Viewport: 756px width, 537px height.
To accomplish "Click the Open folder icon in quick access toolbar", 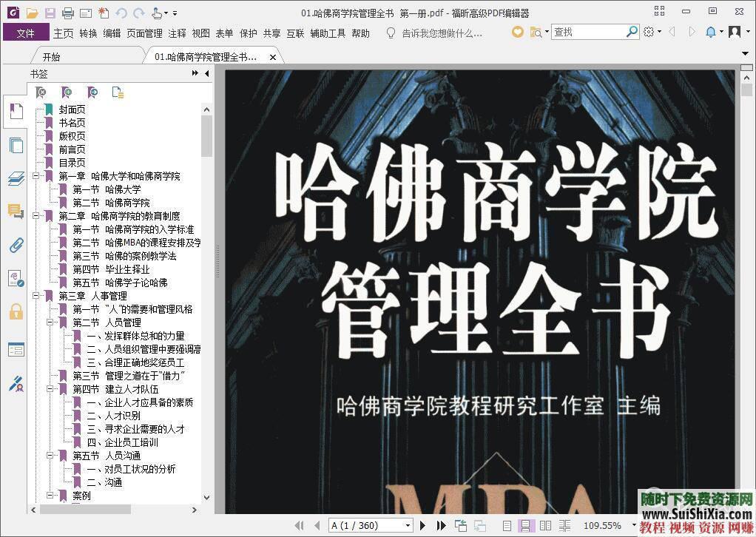I will coord(33,13).
